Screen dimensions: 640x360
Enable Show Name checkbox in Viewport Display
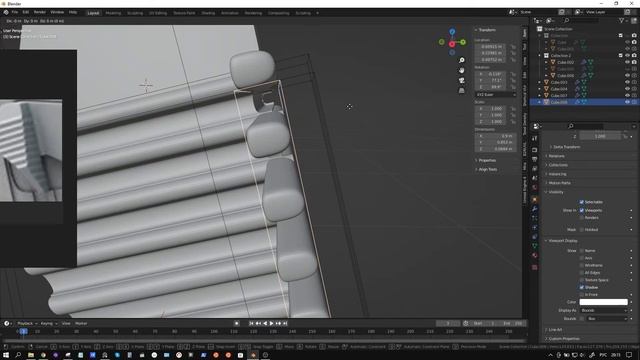pos(582,251)
